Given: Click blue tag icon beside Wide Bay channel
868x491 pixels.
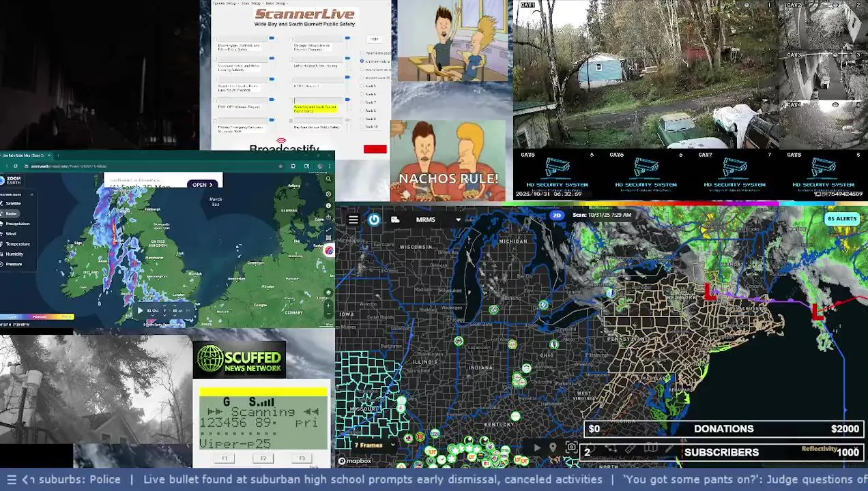Looking at the screenshot, I should point(347,100).
